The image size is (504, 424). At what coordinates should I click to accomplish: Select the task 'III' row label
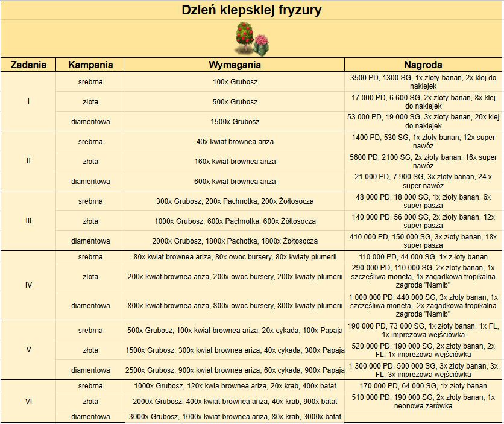click(x=28, y=221)
